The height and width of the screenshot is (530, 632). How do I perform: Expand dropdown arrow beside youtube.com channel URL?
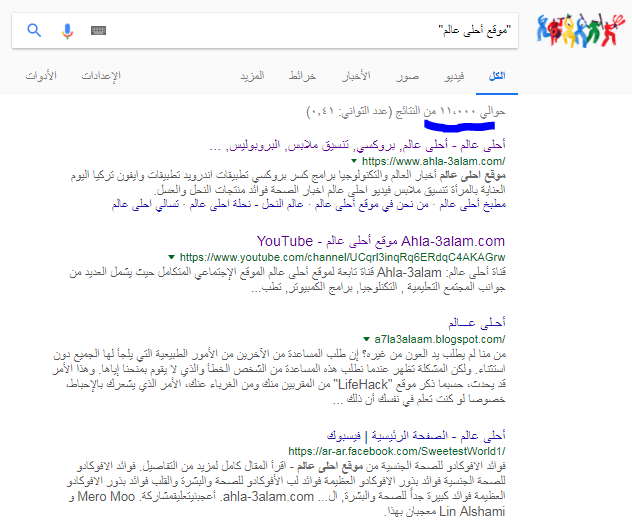pyautogui.click(x=171, y=257)
